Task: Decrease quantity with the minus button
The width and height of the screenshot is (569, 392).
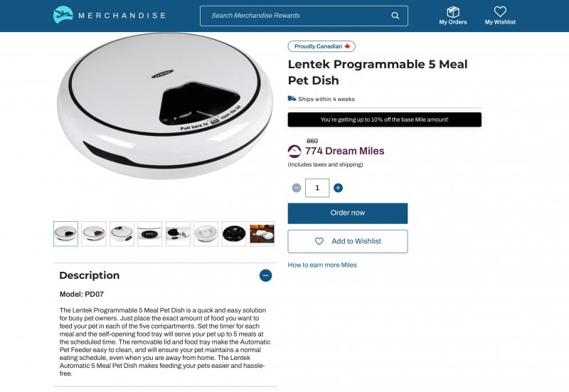Action: pos(297,188)
